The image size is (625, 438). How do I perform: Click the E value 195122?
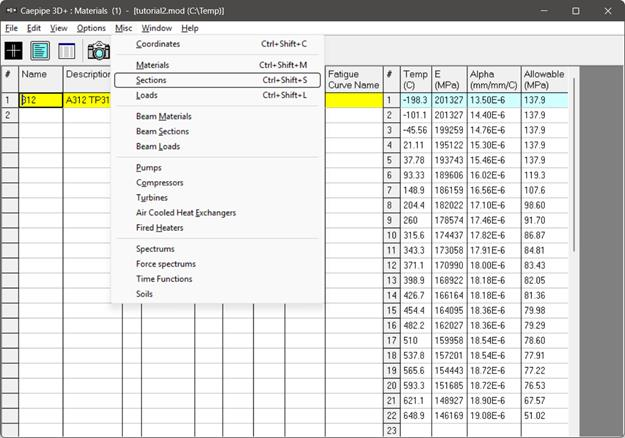449,145
